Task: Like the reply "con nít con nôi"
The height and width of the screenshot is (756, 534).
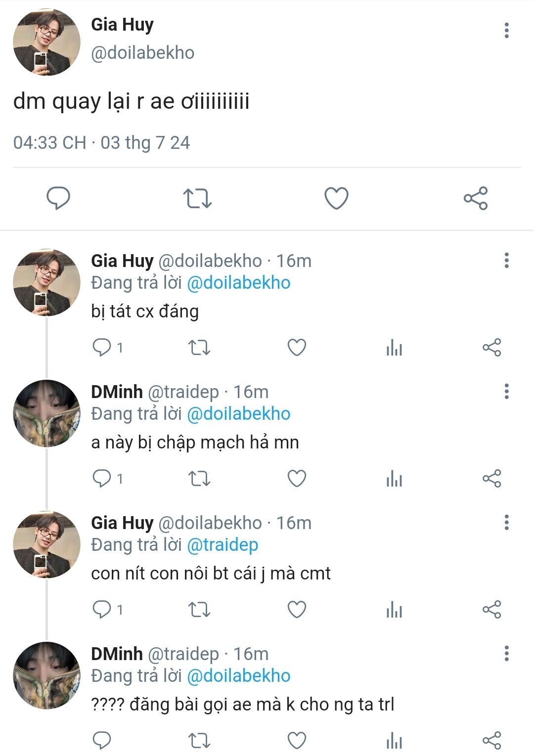Action: coord(297,610)
